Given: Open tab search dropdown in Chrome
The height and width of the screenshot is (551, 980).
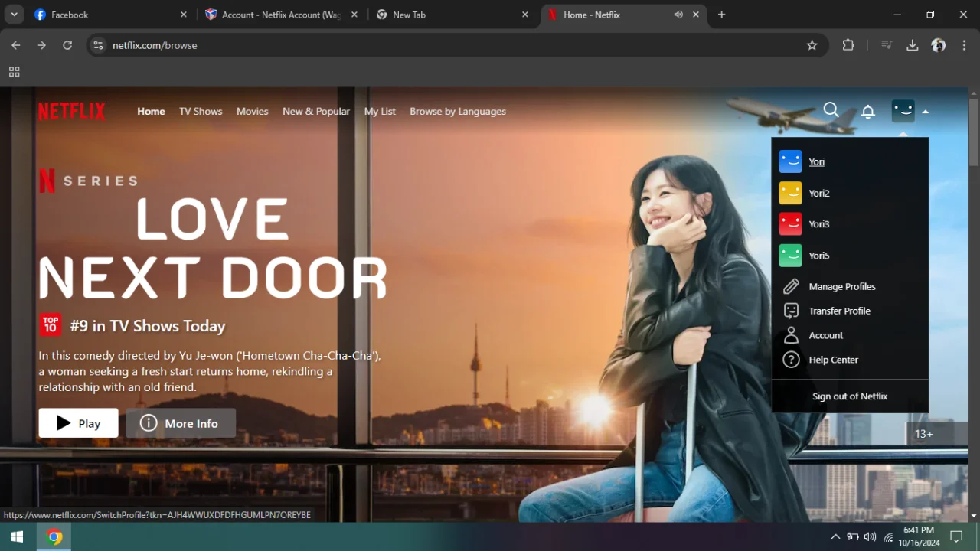Looking at the screenshot, I should pyautogui.click(x=14, y=15).
